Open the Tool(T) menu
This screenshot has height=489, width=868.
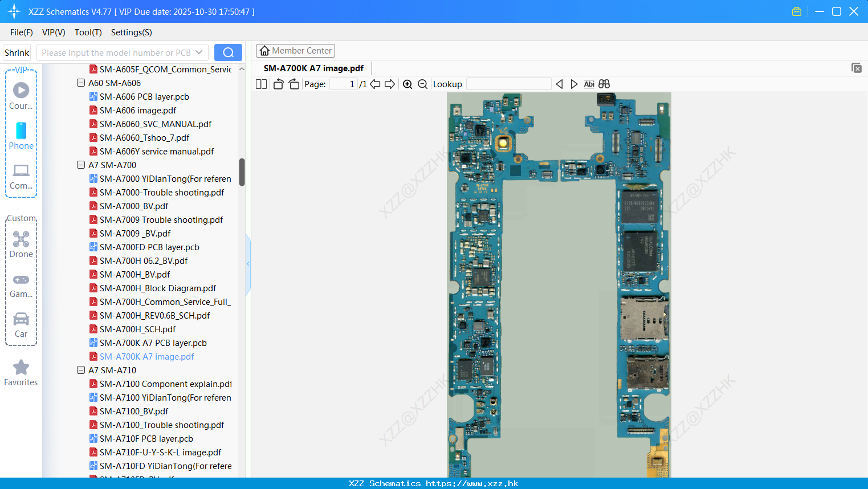click(88, 32)
